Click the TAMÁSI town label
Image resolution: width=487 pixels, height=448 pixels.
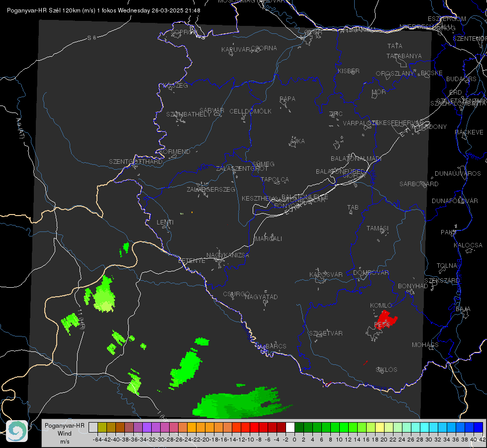point(378,228)
